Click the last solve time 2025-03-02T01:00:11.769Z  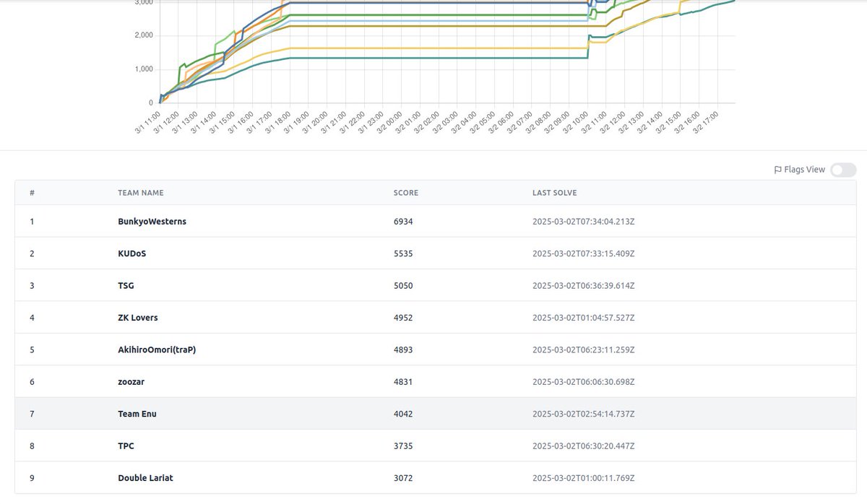(583, 478)
